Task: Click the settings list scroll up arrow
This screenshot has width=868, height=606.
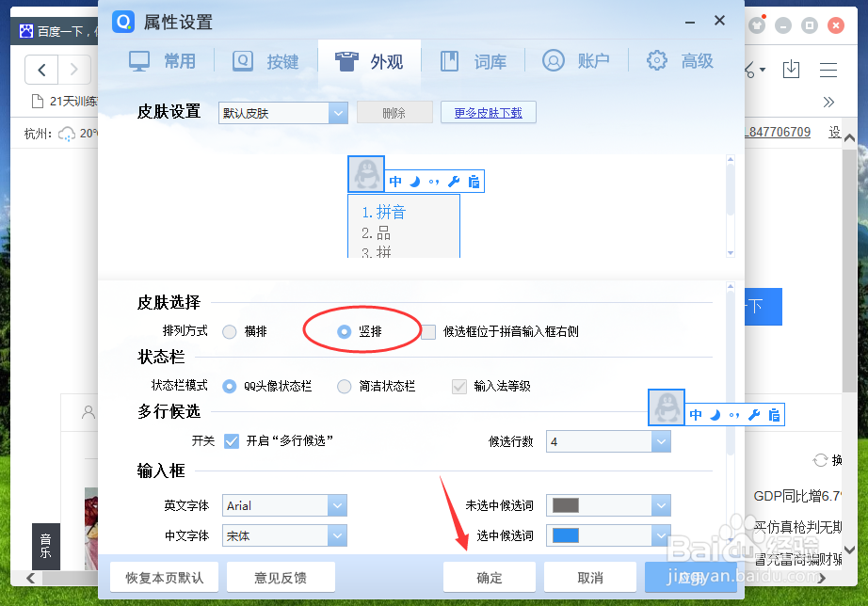Action: [731, 286]
